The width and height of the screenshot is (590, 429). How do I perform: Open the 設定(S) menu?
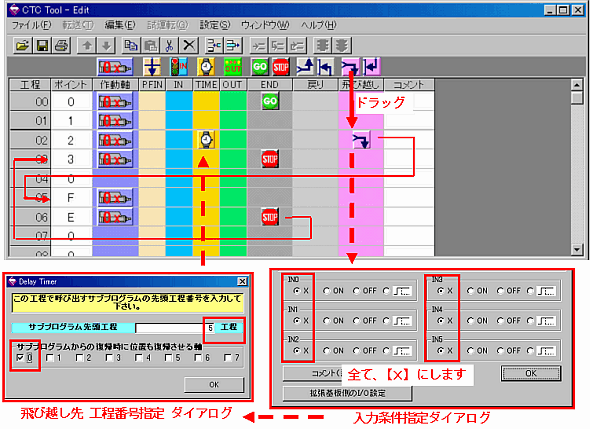click(x=214, y=25)
